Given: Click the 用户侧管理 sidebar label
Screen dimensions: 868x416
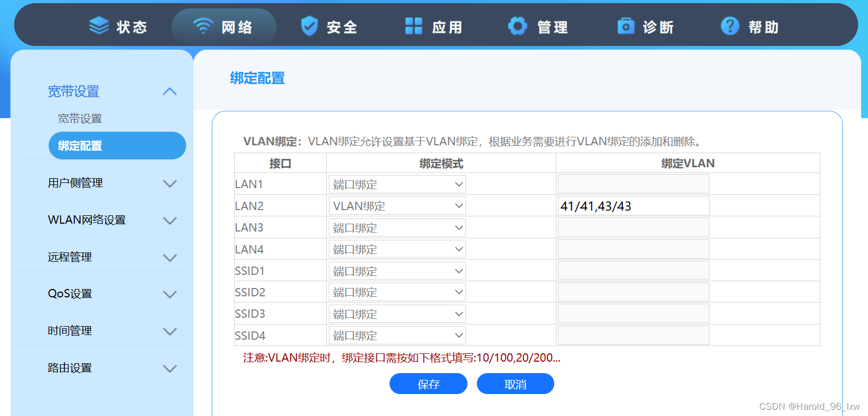Looking at the screenshot, I should (x=75, y=183).
